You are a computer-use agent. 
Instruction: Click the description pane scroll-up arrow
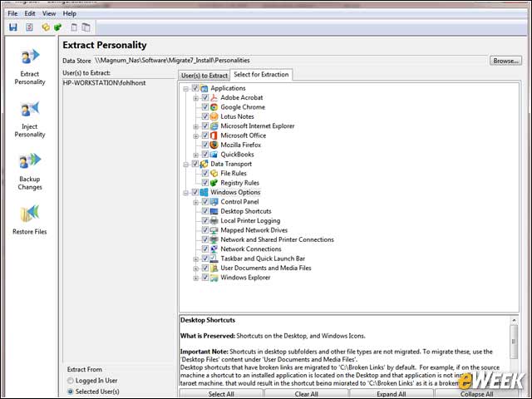point(514,320)
